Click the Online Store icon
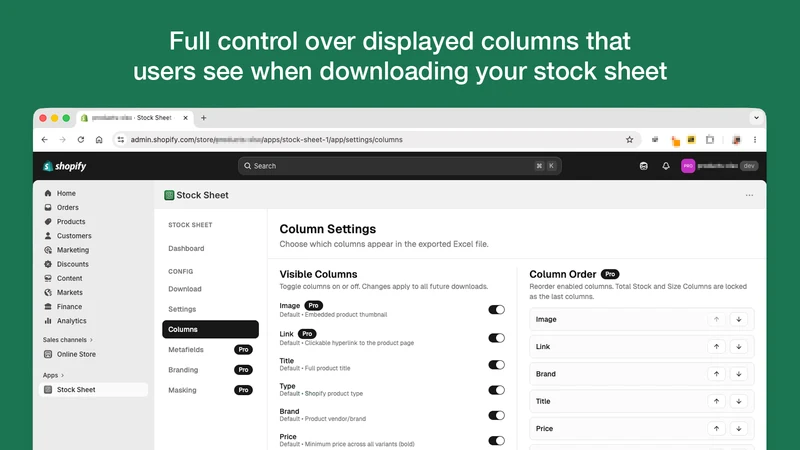 [x=48, y=354]
